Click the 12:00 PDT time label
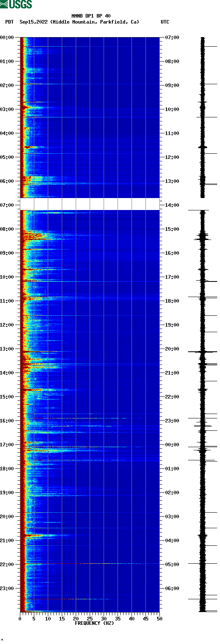The height and width of the screenshot is (644, 220). [7, 325]
